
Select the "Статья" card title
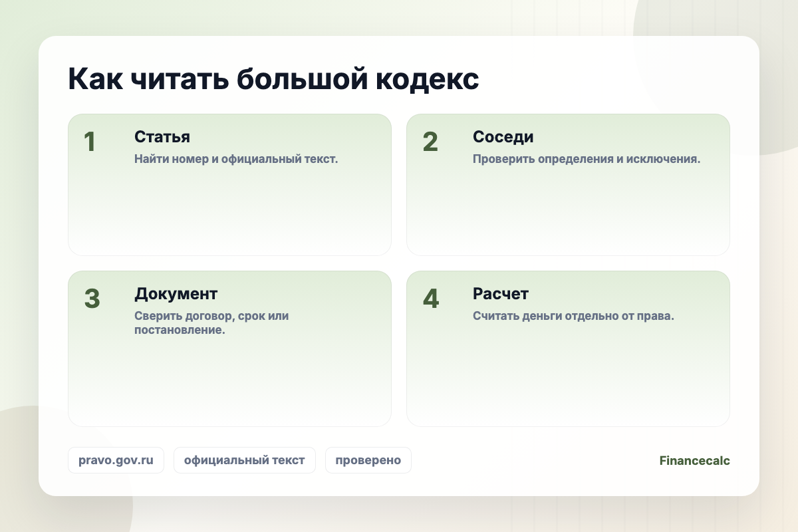coord(162,137)
